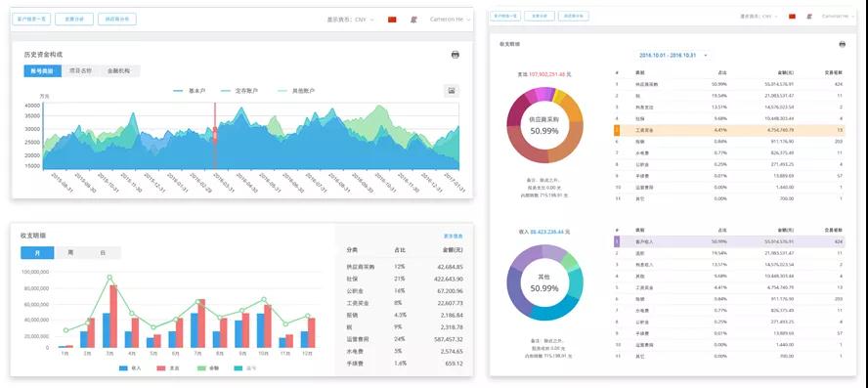Click the China flag icon in right header
868x388 pixels.
coord(792,16)
